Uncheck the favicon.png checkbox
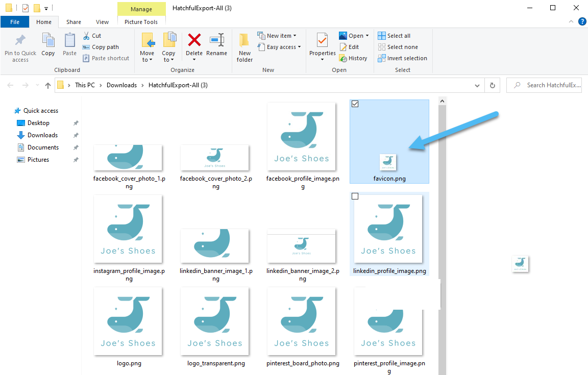This screenshot has height=375, width=588. (355, 104)
